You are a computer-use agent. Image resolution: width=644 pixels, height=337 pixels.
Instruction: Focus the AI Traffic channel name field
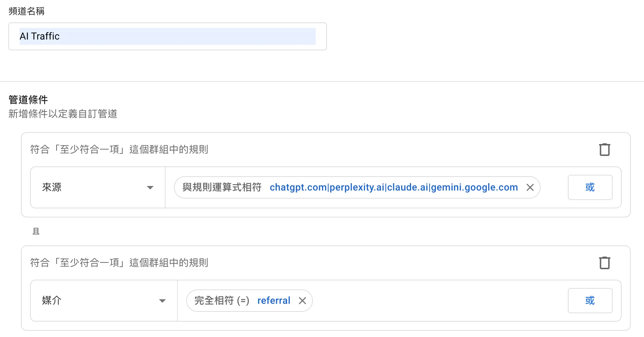point(168,36)
